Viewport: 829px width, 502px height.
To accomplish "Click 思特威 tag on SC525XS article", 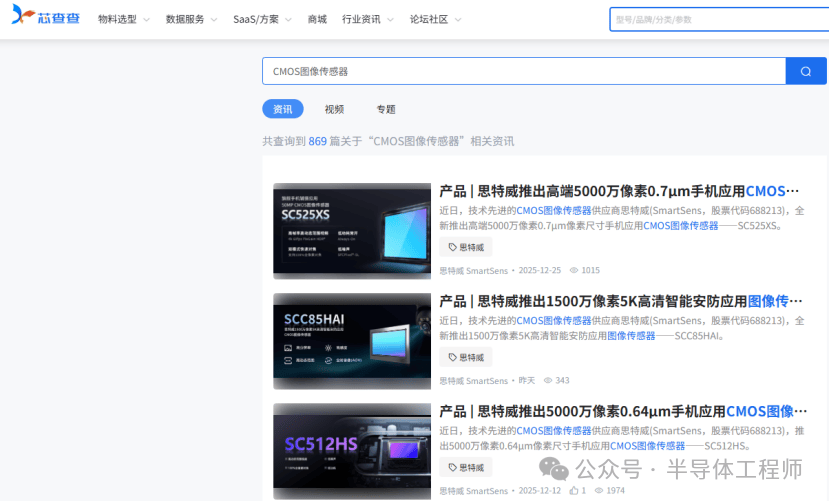I will (466, 247).
